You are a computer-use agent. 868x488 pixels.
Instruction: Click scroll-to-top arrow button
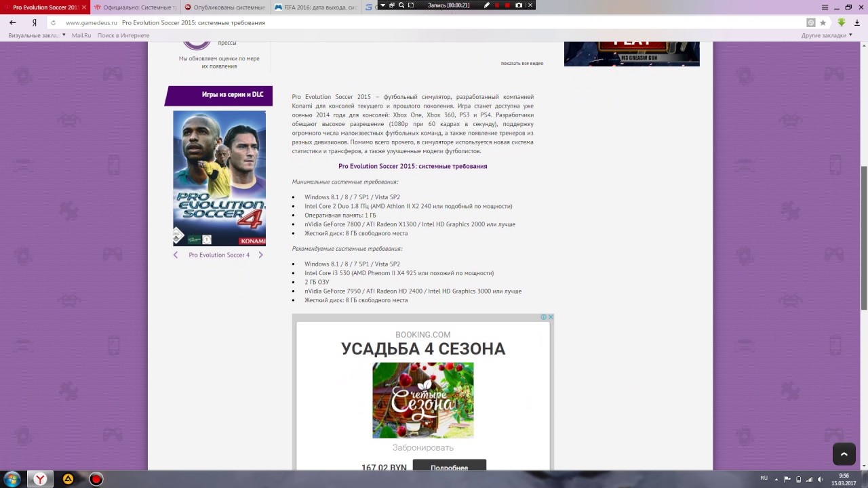[x=844, y=454]
